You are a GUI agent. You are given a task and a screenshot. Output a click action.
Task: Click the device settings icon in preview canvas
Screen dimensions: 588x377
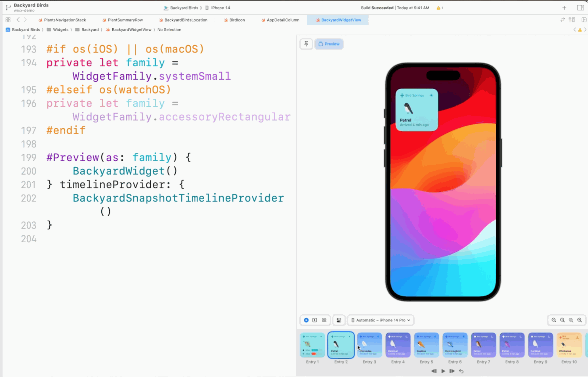click(x=339, y=320)
